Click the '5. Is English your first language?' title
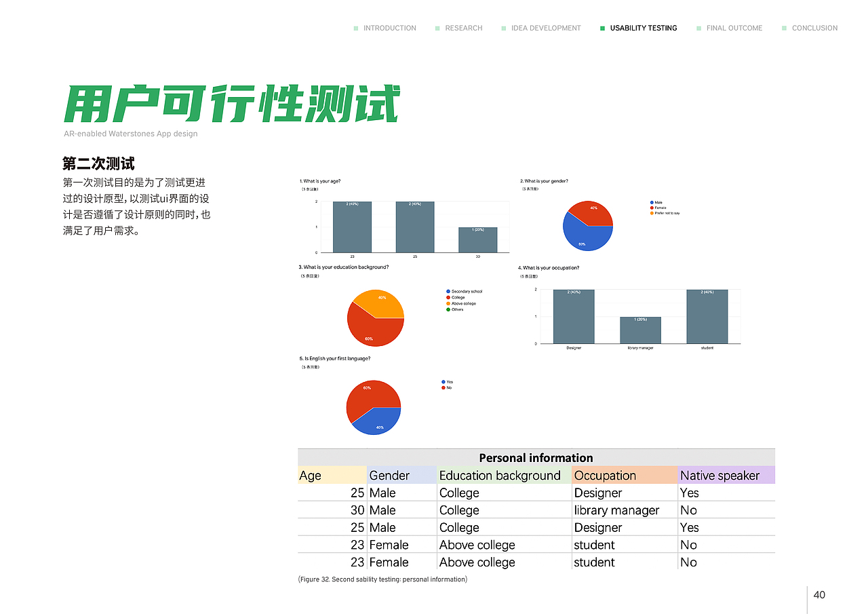The image size is (868, 614). point(335,358)
